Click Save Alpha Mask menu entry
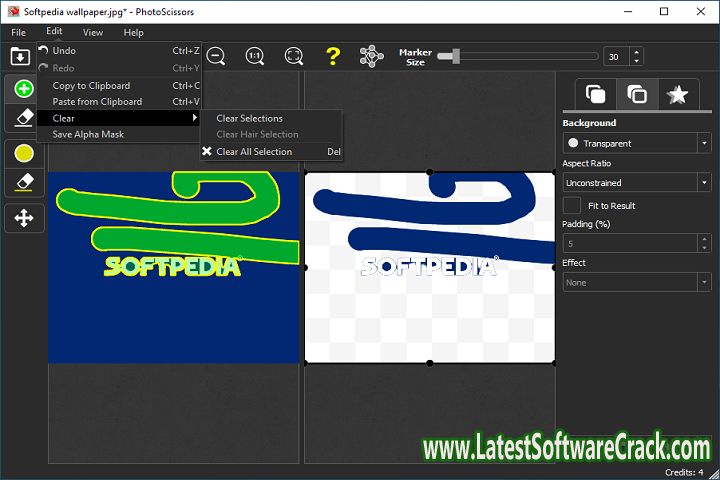Screen dimensions: 720x480 click(x=88, y=134)
